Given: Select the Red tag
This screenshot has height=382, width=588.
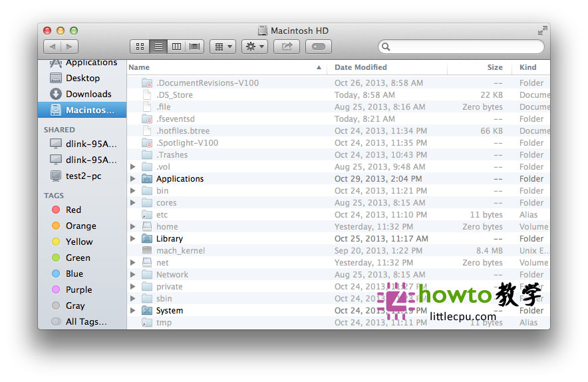Looking at the screenshot, I should [82, 210].
